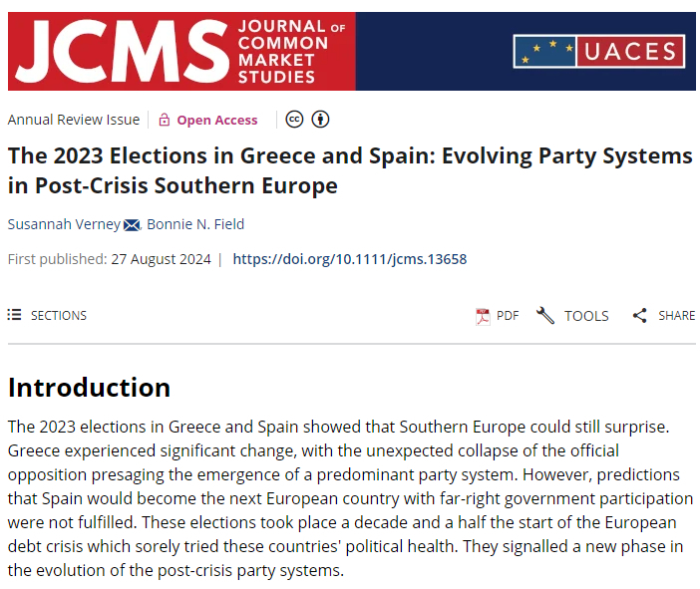Click the red PDF file icon
Viewport: 700px width, 589px height.
[483, 316]
